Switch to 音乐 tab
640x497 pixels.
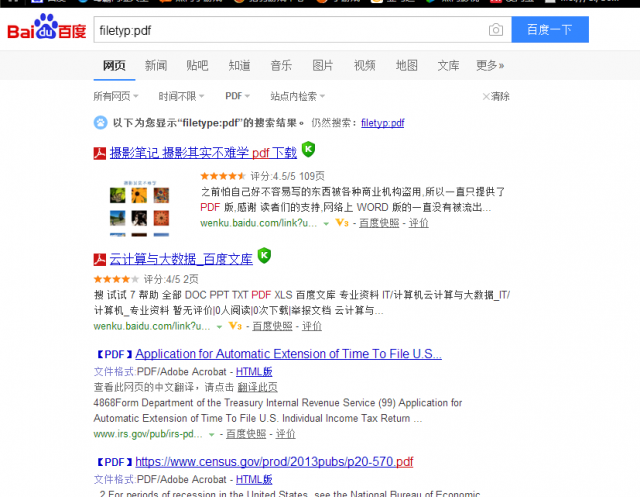281,65
